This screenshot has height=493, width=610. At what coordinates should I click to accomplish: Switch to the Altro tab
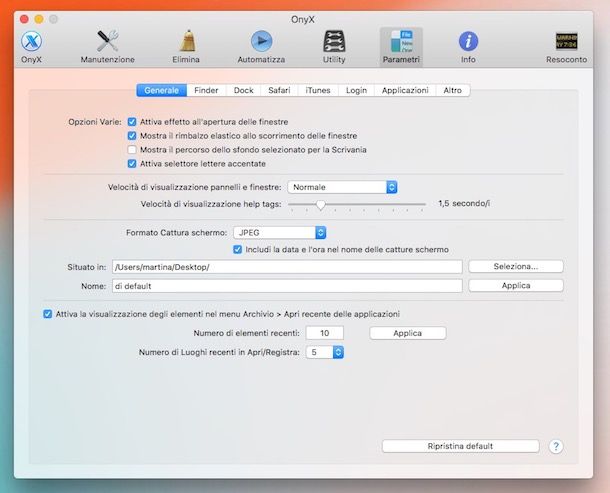coord(452,90)
